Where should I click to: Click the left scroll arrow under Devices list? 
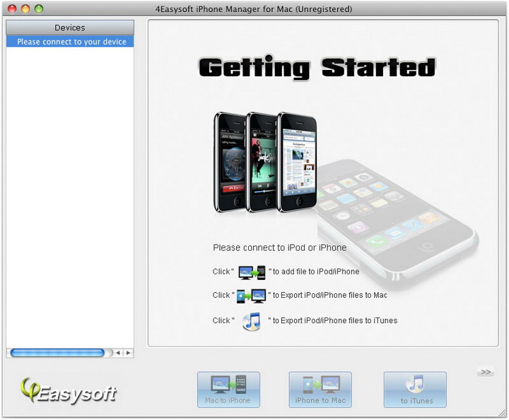118,353
